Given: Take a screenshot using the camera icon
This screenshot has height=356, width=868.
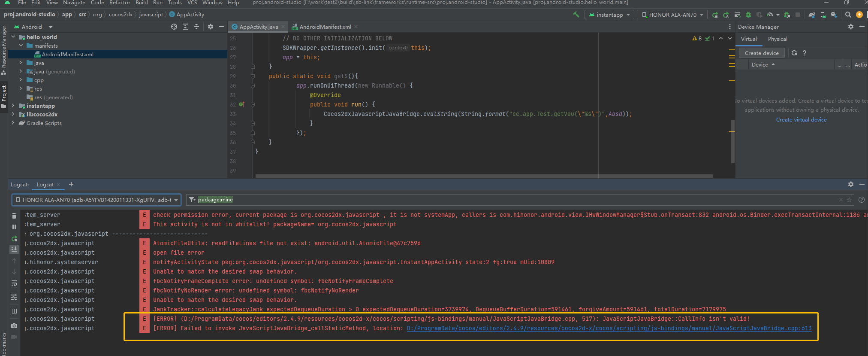Looking at the screenshot, I should [14, 326].
